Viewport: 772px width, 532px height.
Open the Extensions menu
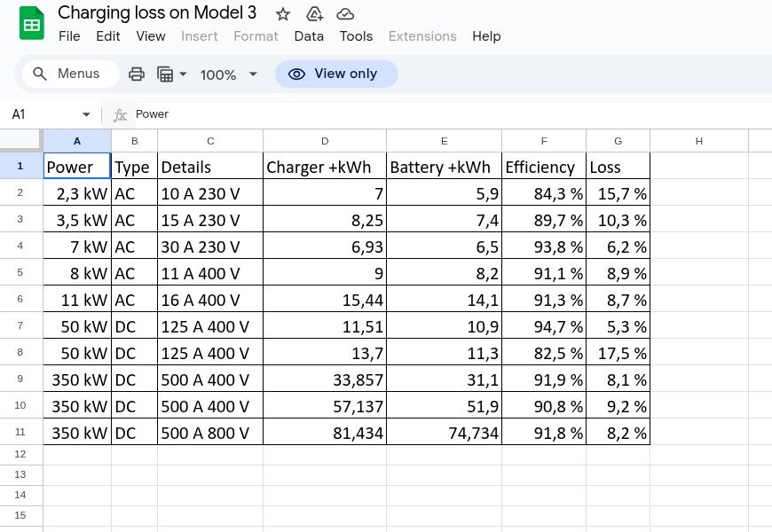pos(422,36)
